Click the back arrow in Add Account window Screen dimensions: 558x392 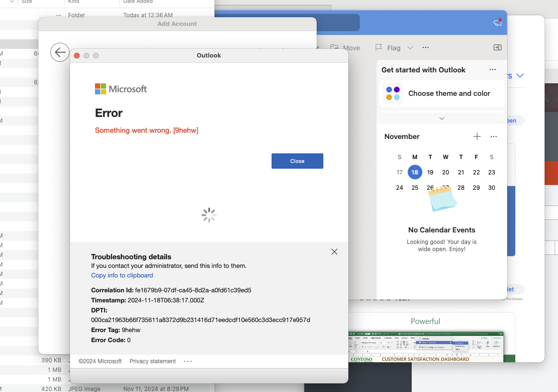click(60, 52)
